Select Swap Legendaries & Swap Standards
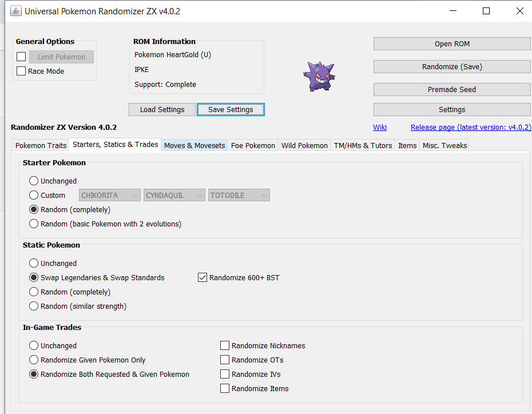The image size is (532, 414). click(34, 277)
